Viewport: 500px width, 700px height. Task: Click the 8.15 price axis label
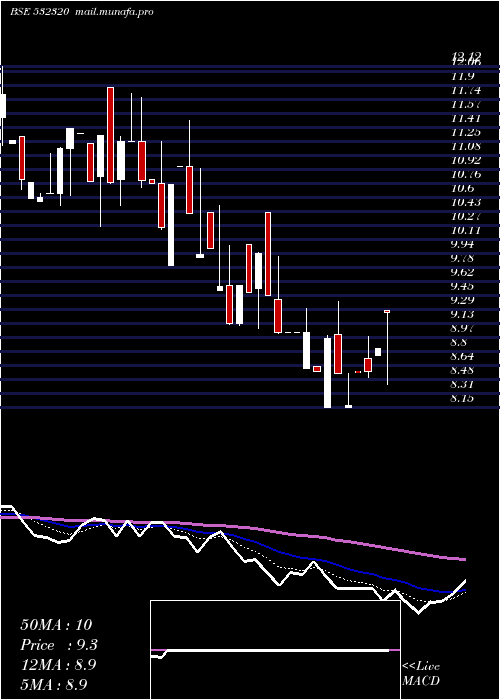pyautogui.click(x=464, y=398)
